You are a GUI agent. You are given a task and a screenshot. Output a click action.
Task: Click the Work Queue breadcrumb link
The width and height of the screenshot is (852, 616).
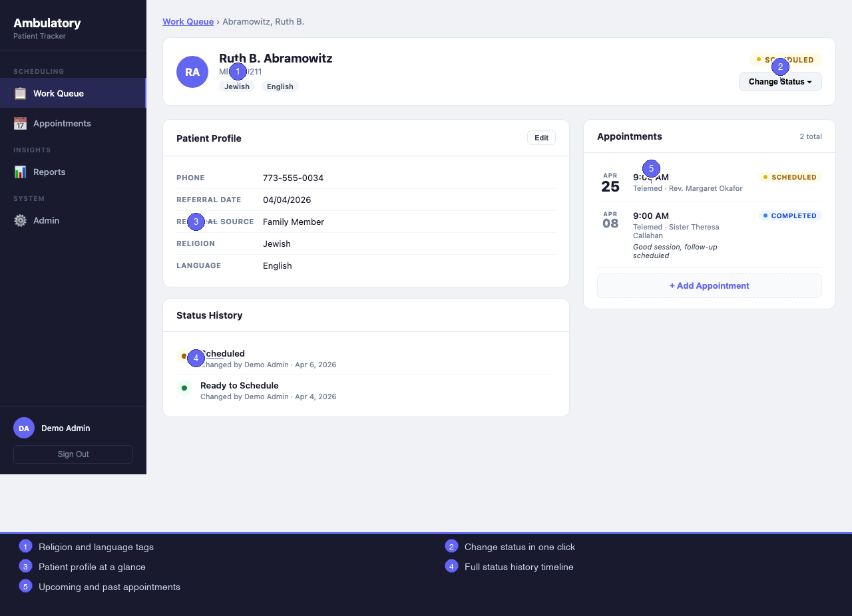188,22
